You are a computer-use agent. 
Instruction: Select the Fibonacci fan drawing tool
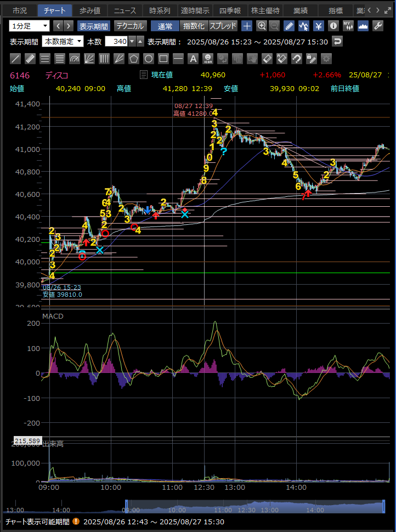click(89, 59)
